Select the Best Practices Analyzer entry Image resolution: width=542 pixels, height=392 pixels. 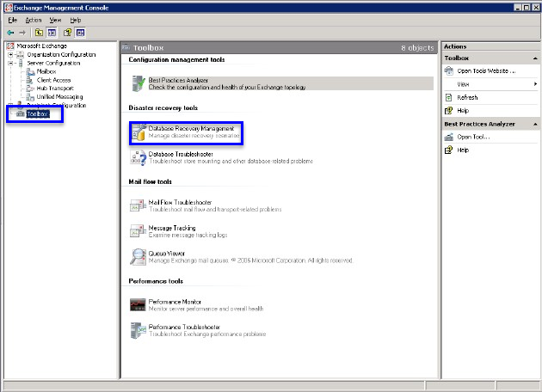click(x=282, y=83)
